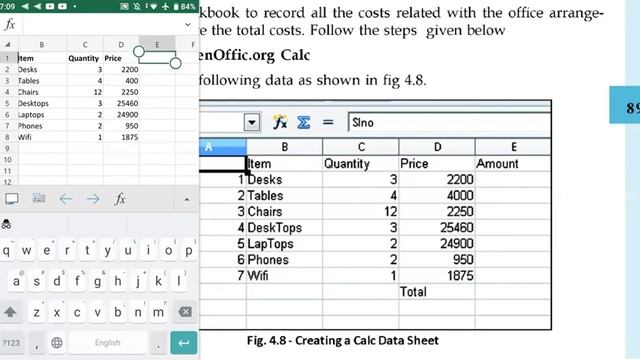Tap the Shift key on the keyboard
Image resolution: width=640 pixels, height=360 pixels.
point(10,312)
